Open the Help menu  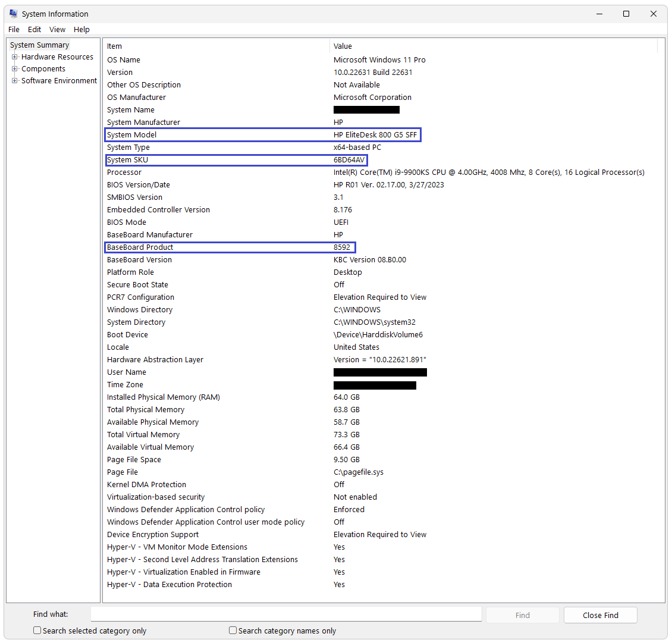coord(81,30)
